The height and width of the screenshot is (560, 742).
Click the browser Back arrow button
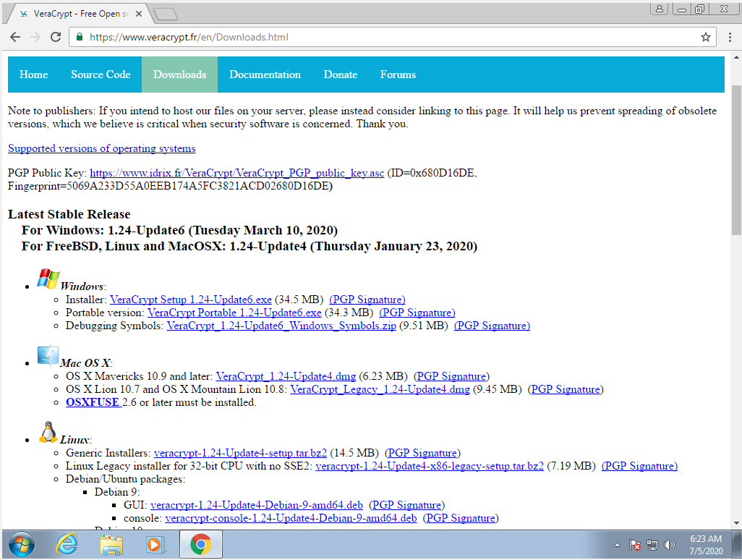[x=15, y=37]
